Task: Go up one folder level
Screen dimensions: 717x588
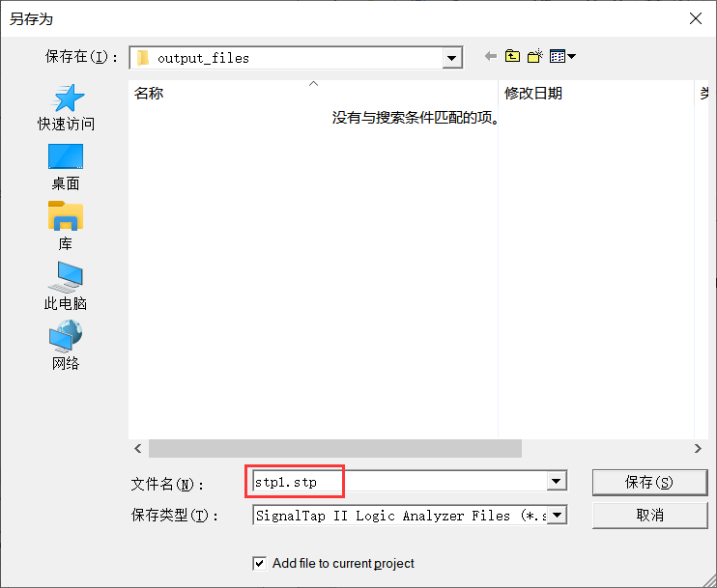Action: [512, 56]
